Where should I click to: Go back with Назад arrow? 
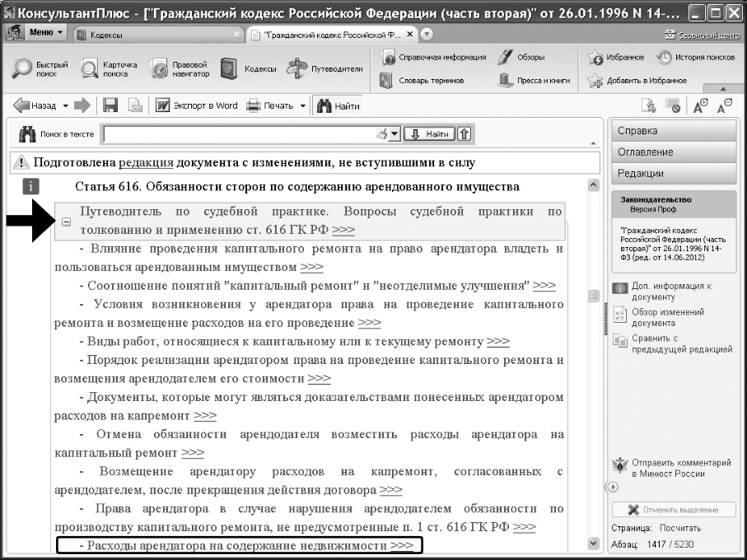tap(35, 105)
